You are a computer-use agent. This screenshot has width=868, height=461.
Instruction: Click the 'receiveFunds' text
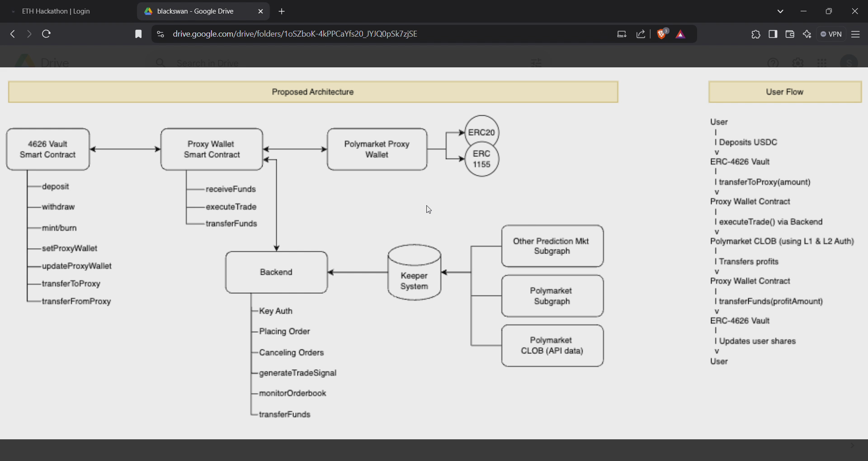click(x=231, y=189)
